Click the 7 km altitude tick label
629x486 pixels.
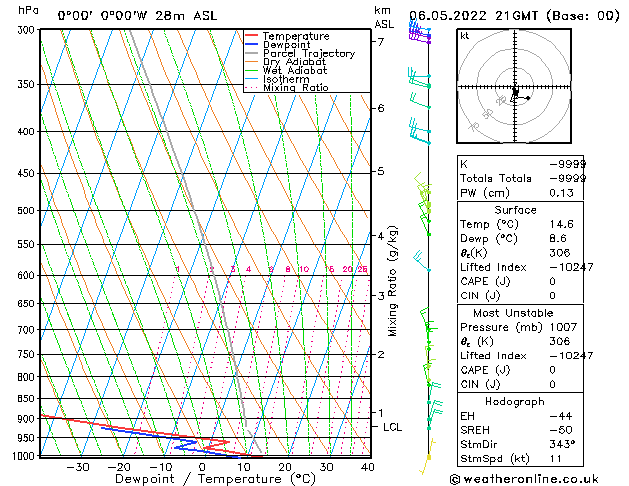(x=381, y=41)
